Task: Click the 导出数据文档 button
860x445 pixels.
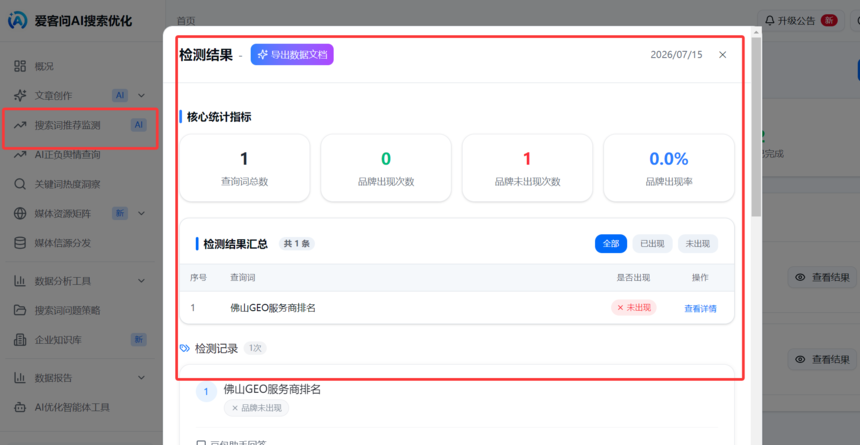Action: tap(292, 54)
